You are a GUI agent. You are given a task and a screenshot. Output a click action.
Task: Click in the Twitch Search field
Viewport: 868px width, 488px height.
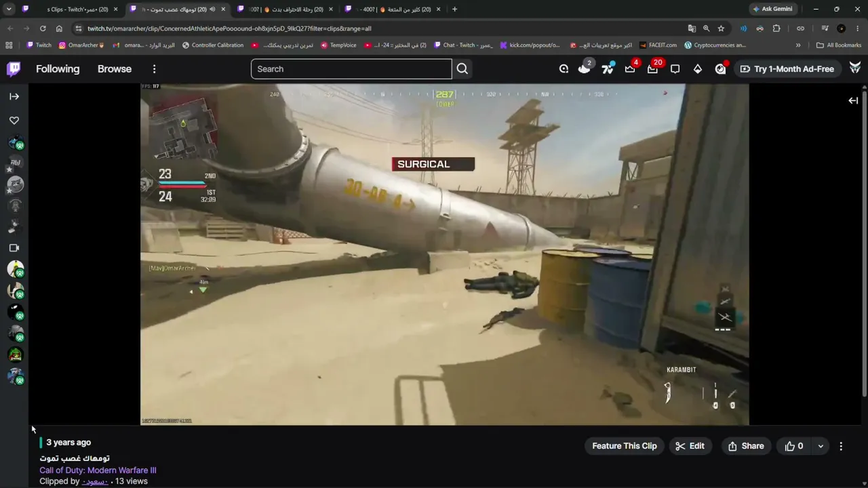click(x=351, y=68)
